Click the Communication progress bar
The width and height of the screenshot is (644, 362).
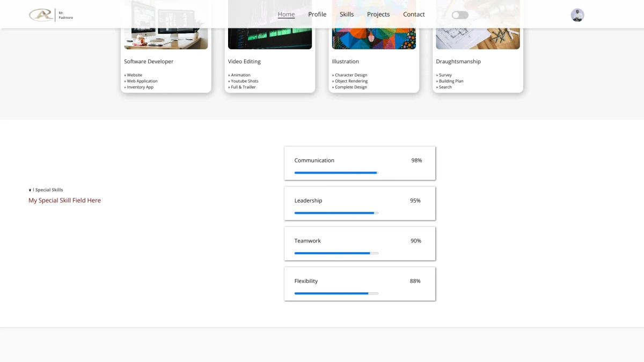[x=336, y=173]
